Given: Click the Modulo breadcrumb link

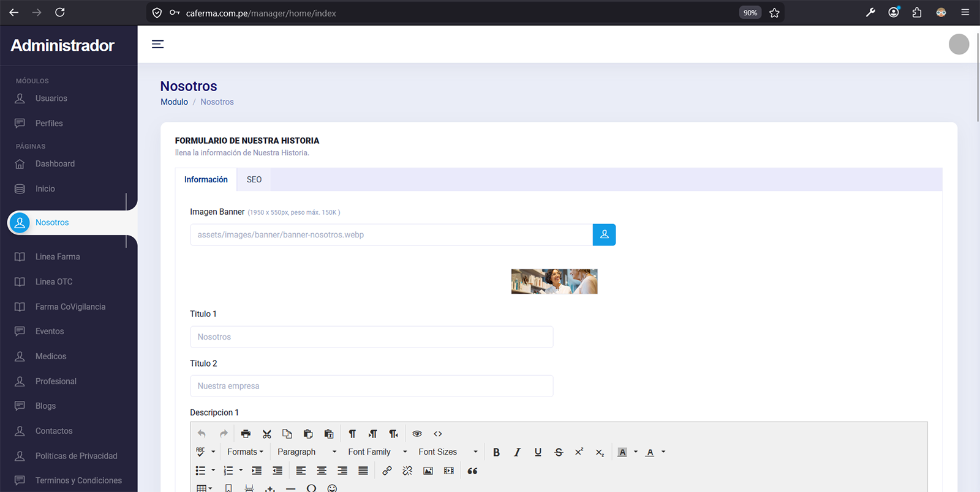Looking at the screenshot, I should 174,102.
